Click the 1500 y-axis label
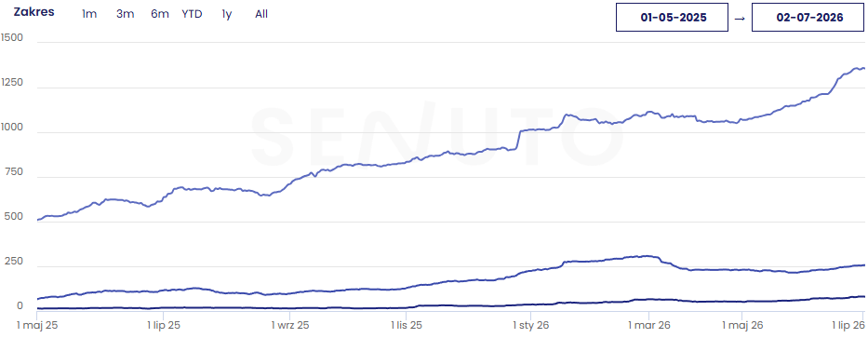 click(x=11, y=38)
